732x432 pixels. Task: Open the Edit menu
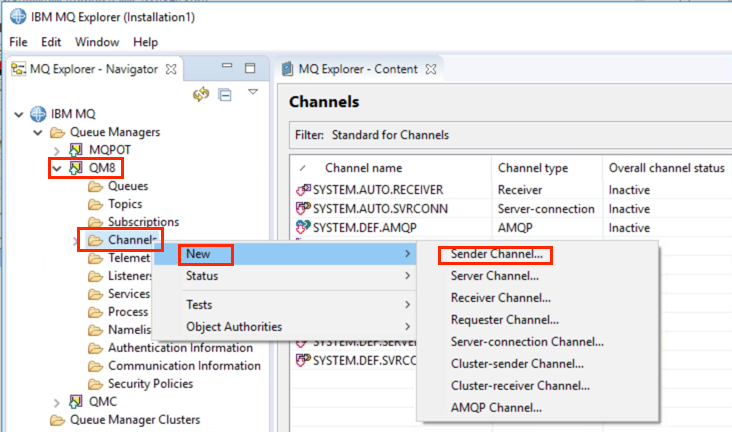(51, 42)
